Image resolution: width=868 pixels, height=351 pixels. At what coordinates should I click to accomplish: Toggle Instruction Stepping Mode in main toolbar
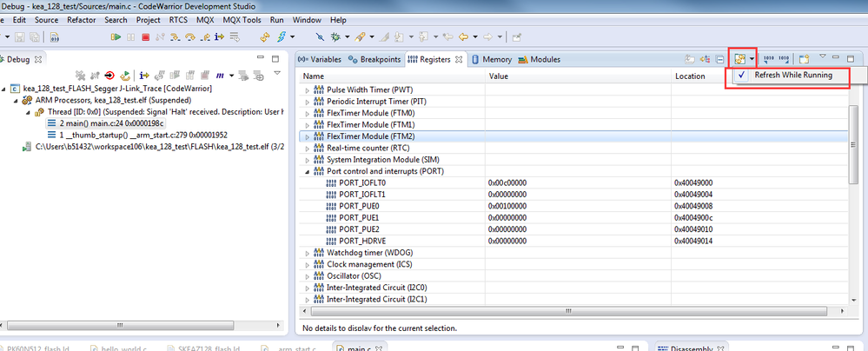pyautogui.click(x=219, y=37)
